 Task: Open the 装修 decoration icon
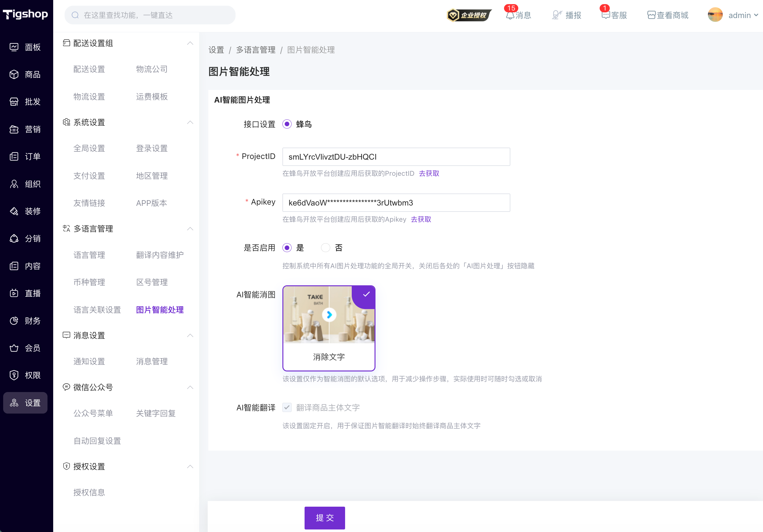[14, 211]
